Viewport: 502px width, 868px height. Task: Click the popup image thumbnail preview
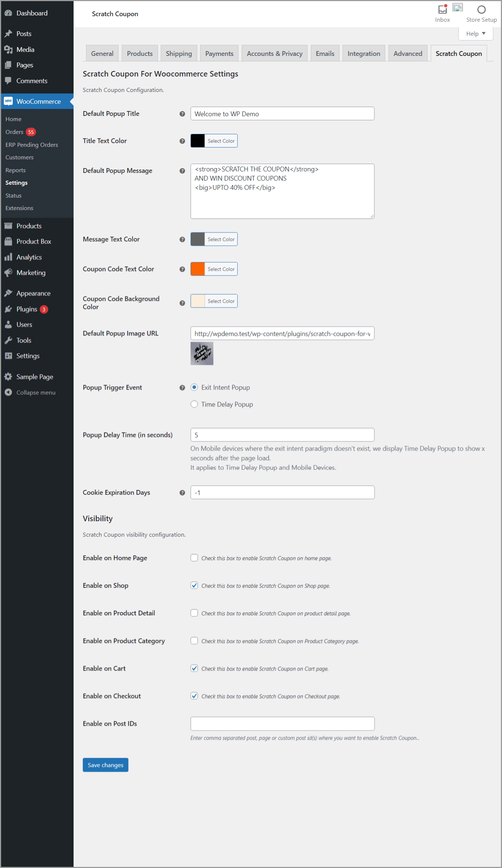(x=202, y=353)
